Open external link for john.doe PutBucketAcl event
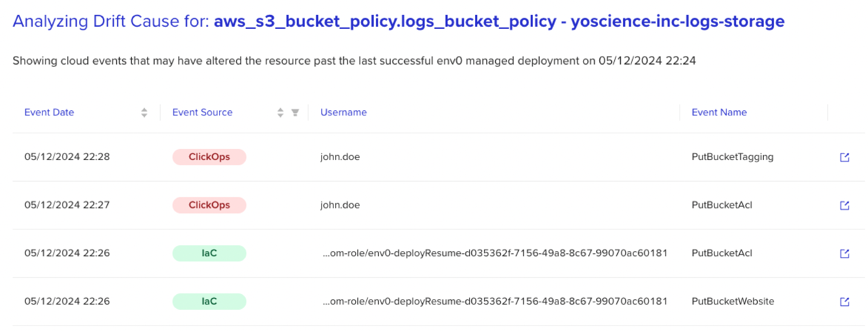This screenshot has width=868, height=331. click(x=844, y=205)
